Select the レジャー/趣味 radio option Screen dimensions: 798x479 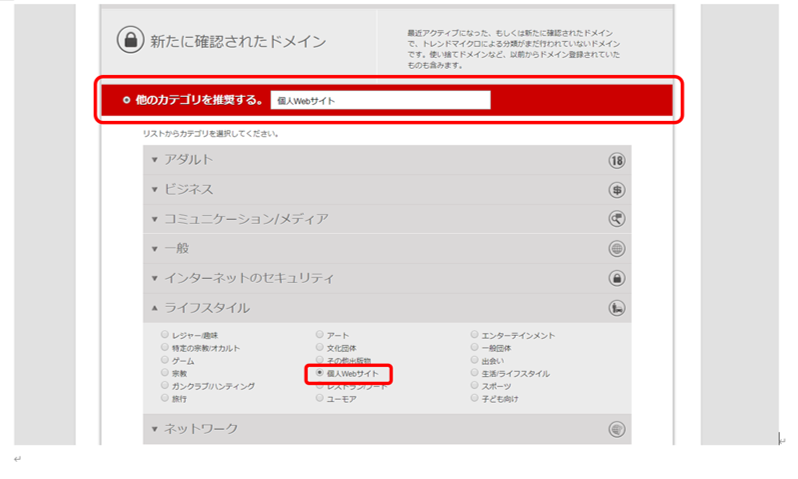pos(165,334)
